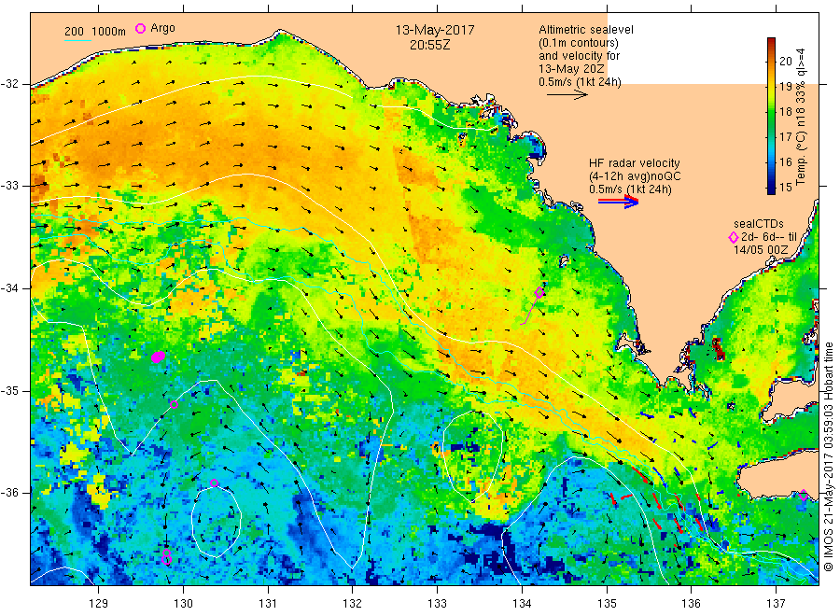
Task: Click the '18' label on the color bar
Action: point(785,111)
